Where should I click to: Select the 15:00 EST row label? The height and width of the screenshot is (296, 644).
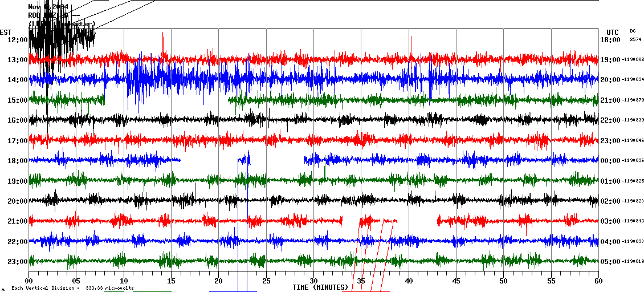[x=17, y=100]
